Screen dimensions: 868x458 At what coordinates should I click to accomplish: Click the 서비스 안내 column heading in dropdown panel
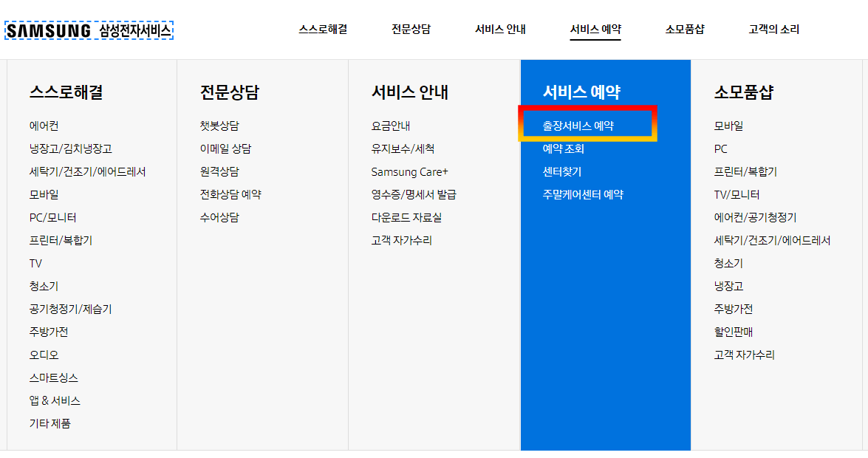point(410,92)
